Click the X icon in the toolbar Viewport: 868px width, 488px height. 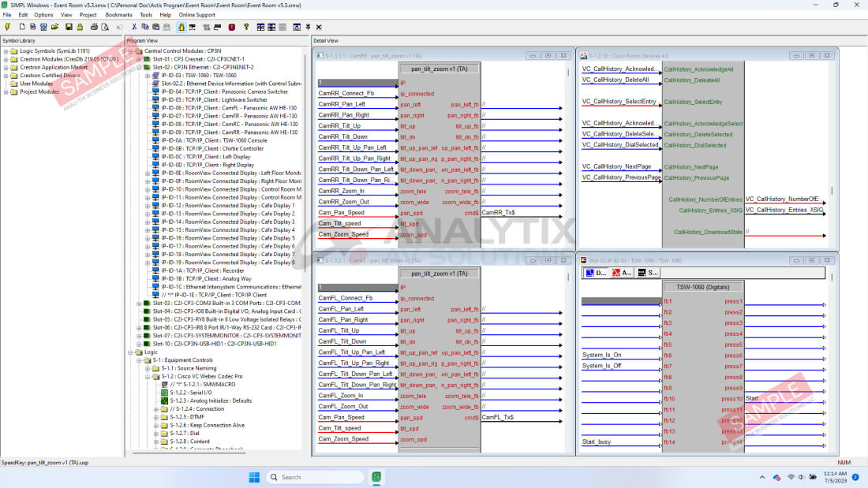pos(319,27)
